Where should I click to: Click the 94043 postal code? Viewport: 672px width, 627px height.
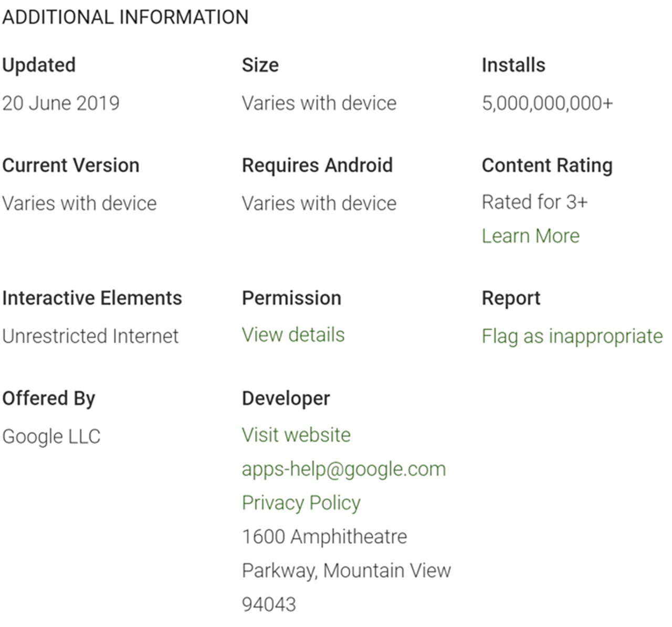(269, 604)
